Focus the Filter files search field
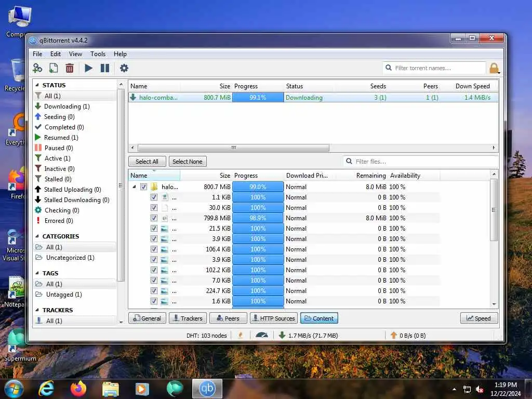Image resolution: width=532 pixels, height=399 pixels. [421, 162]
